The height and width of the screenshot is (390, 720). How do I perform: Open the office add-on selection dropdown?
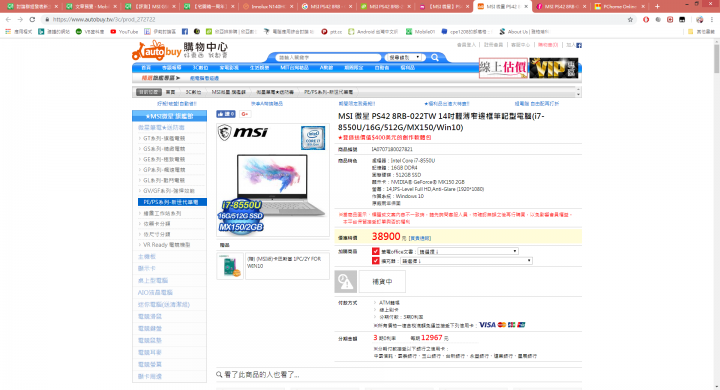click(467, 251)
